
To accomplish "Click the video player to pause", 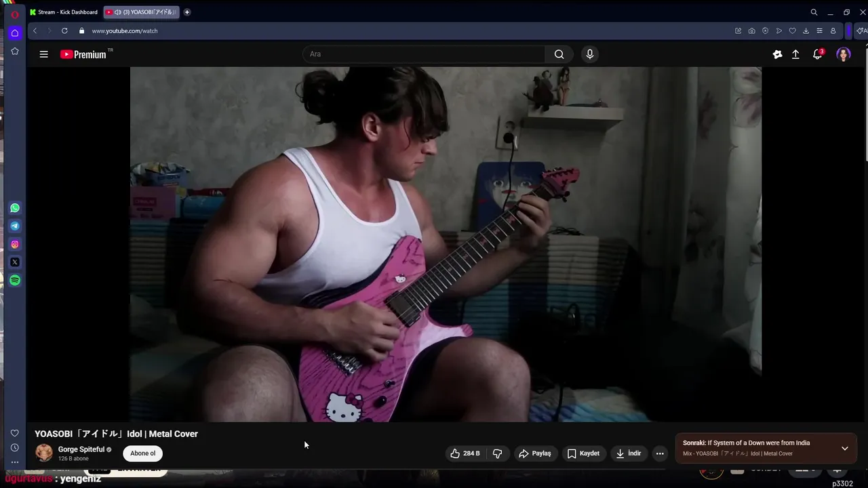I will tap(446, 244).
